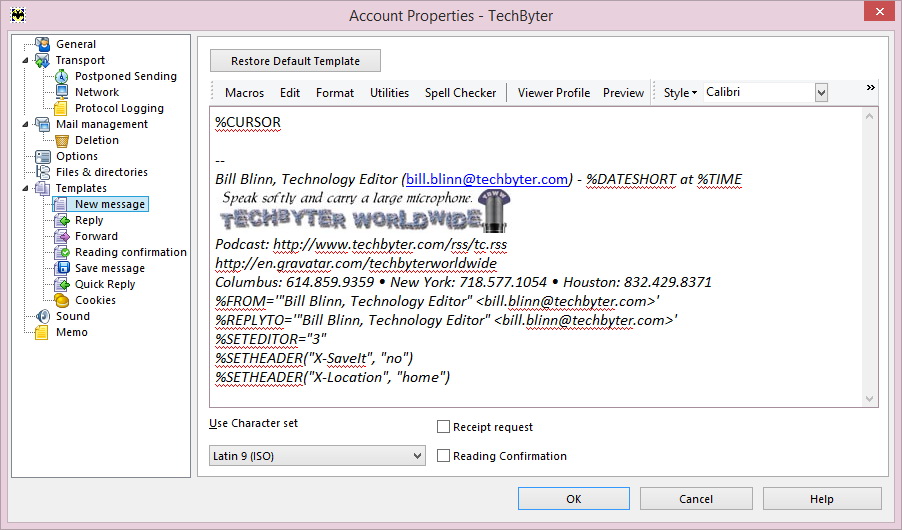Click the General tree icon
902x530 pixels.
coord(42,44)
